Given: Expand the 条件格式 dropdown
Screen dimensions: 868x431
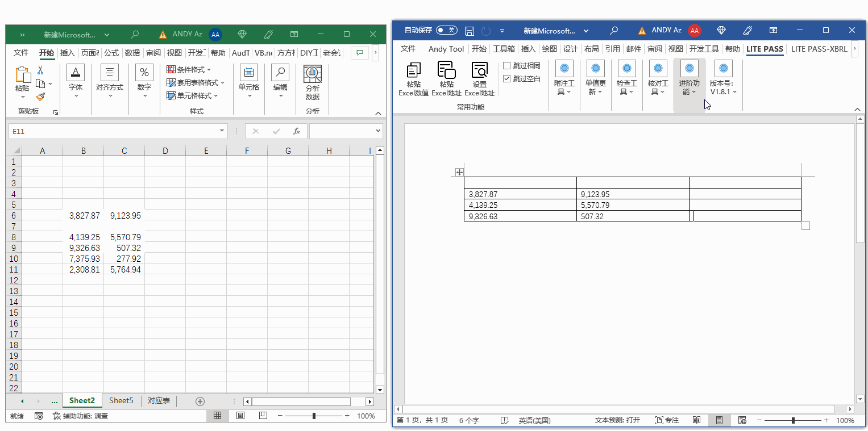Looking at the screenshot, I should tap(189, 70).
